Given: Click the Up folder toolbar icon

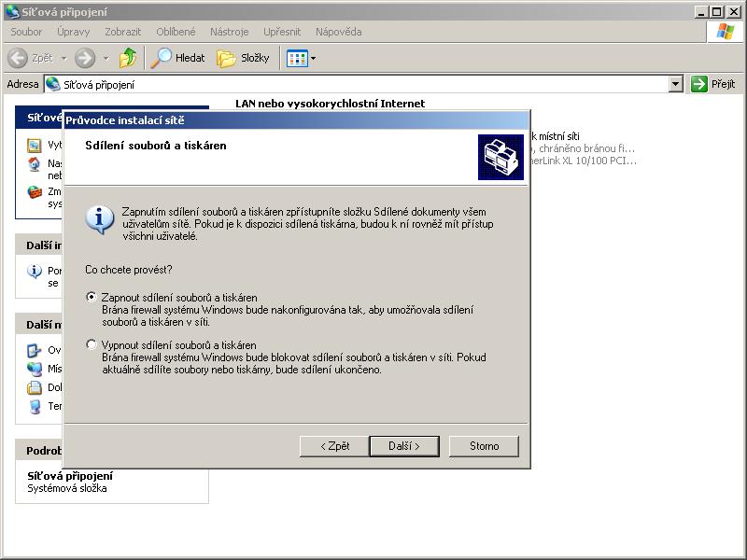Looking at the screenshot, I should pos(128,58).
